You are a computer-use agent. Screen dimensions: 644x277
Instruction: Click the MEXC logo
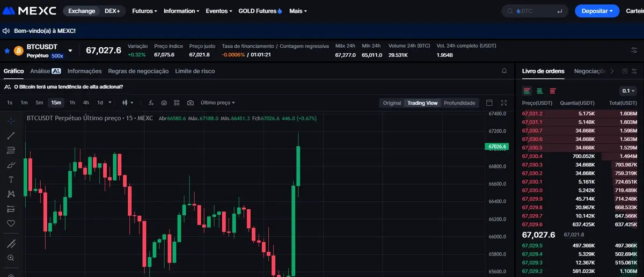(30, 11)
